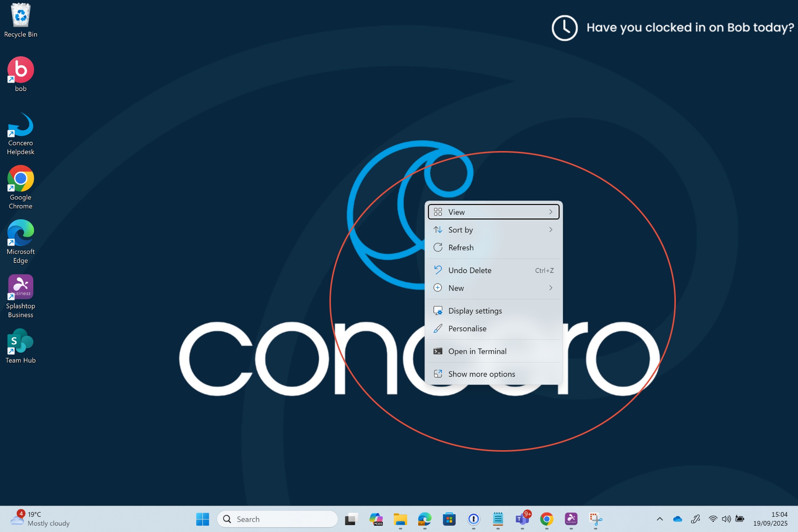The width and height of the screenshot is (798, 532).
Task: Expand the New submenu
Action: point(493,288)
